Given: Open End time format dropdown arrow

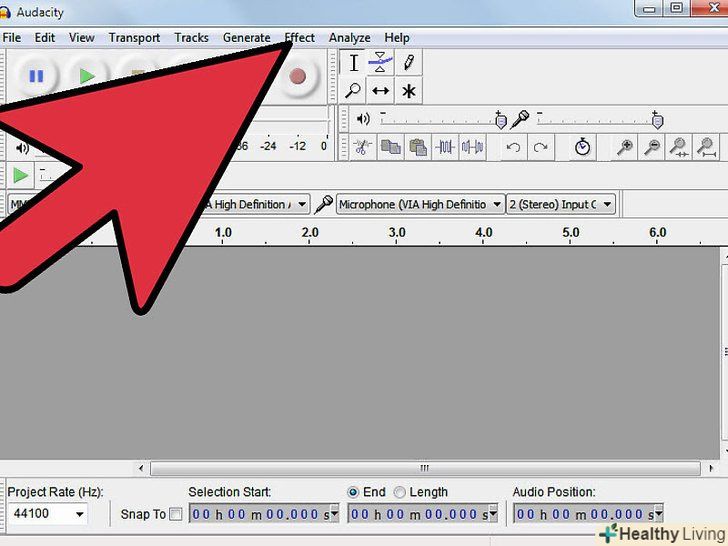Looking at the screenshot, I should tap(493, 514).
